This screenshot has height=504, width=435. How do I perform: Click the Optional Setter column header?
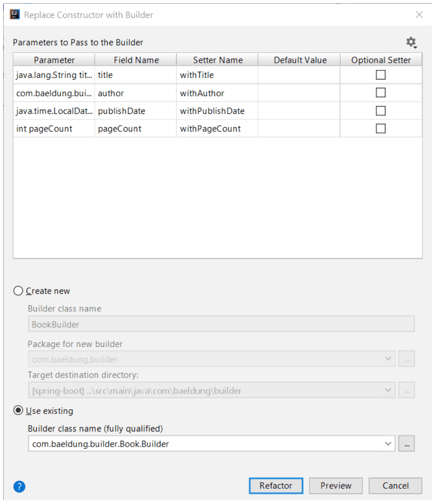pos(381,60)
